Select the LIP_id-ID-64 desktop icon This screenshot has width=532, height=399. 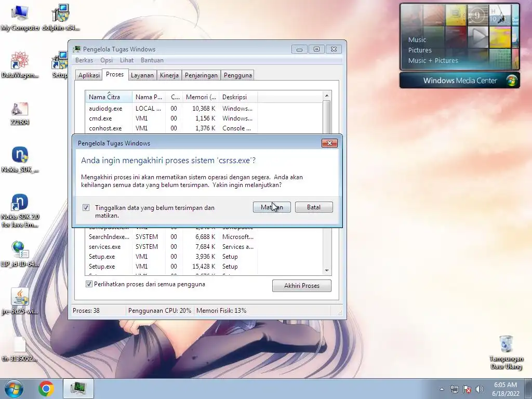click(x=20, y=254)
